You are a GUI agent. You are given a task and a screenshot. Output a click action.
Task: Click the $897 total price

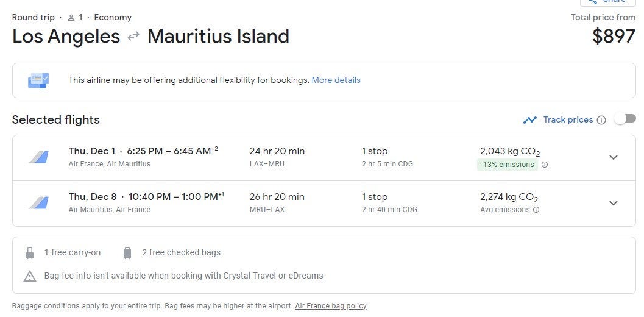pos(614,37)
